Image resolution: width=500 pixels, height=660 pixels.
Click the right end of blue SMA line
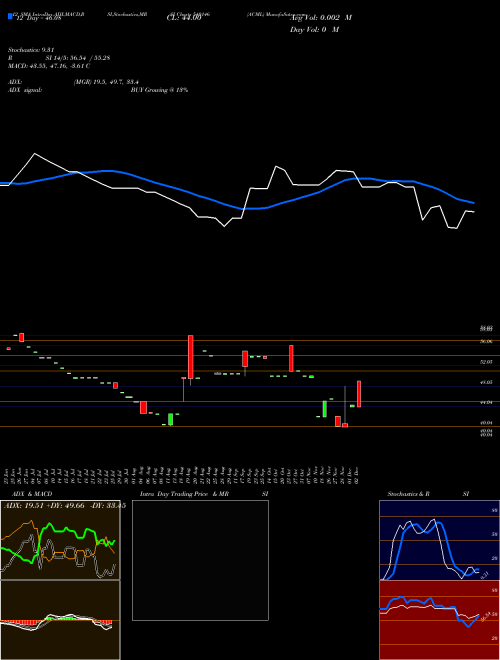[473, 203]
